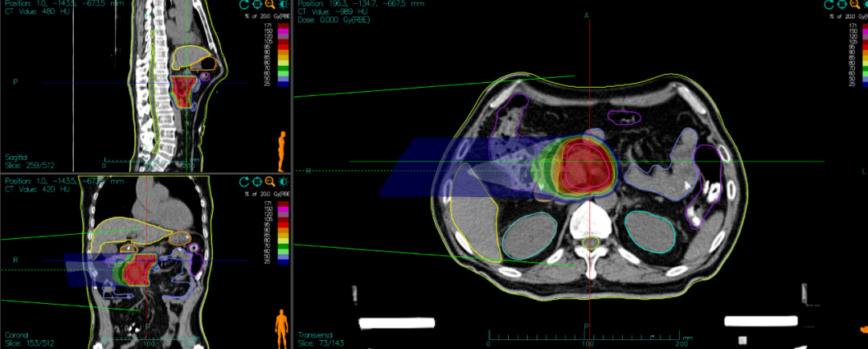Click the reset view icon in coronal panel

[x=244, y=182]
